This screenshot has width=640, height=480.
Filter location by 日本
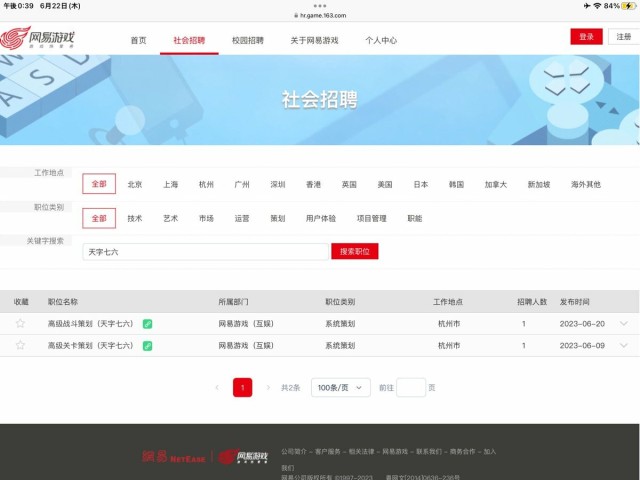[420, 184]
